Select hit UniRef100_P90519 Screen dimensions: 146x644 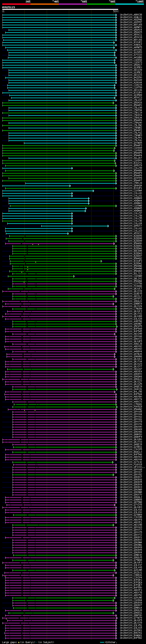click(131, 407)
